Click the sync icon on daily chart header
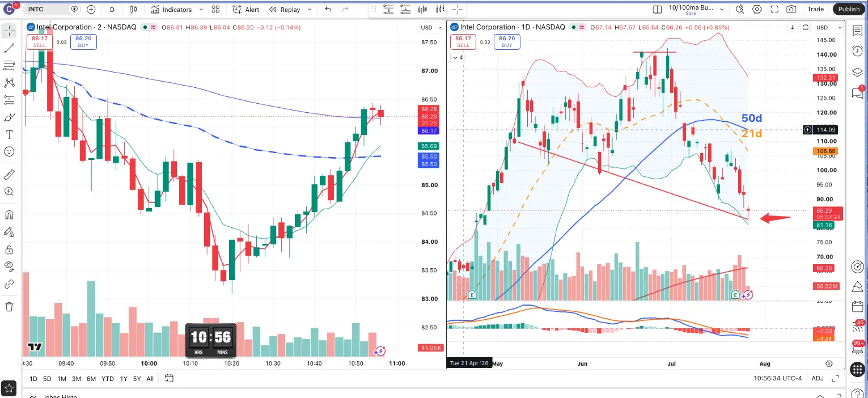 805,27
